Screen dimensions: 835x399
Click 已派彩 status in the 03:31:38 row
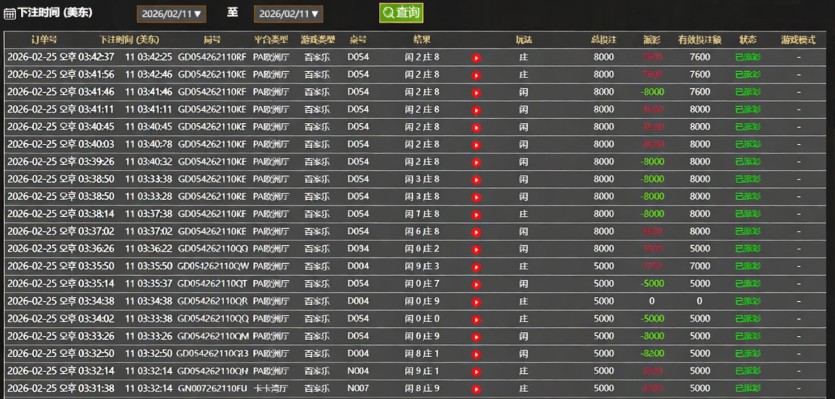(748, 388)
